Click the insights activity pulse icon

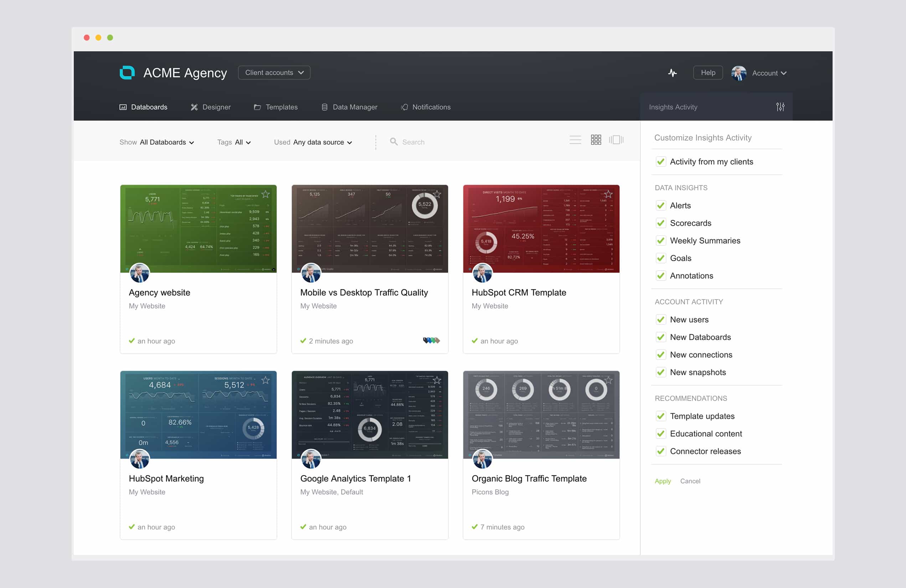tap(672, 73)
